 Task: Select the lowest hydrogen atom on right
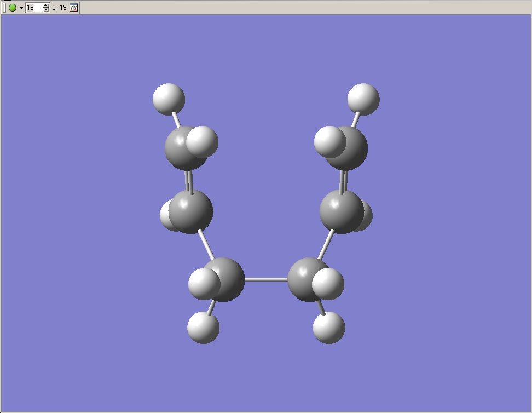point(329,328)
